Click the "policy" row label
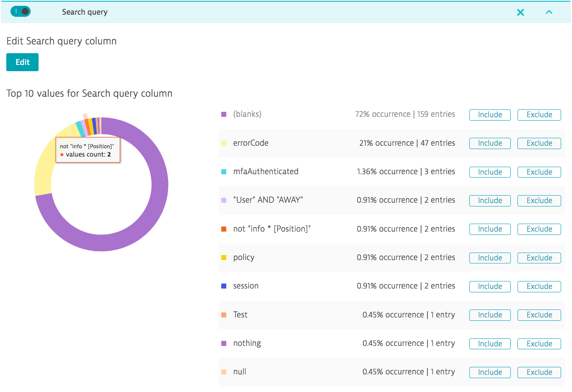 (244, 258)
